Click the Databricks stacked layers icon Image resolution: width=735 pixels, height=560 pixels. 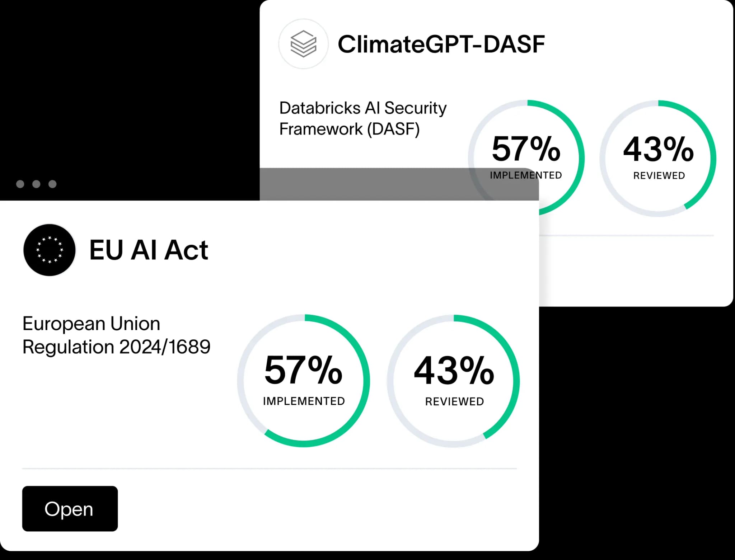tap(303, 44)
